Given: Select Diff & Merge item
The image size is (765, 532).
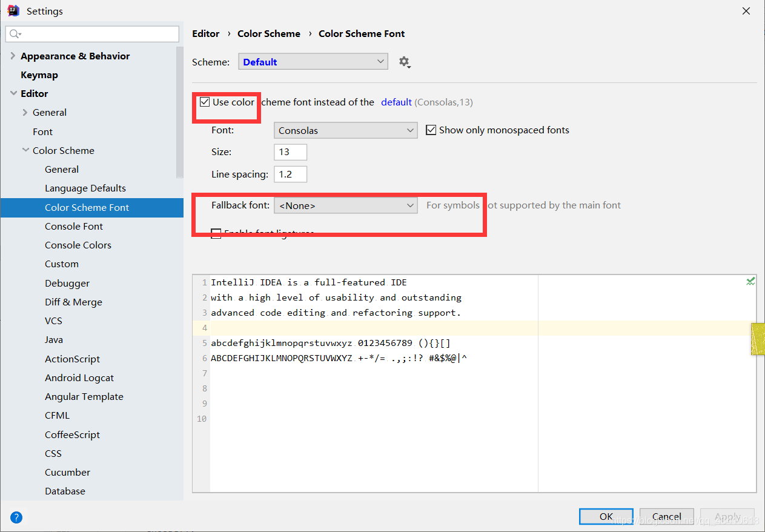Looking at the screenshot, I should point(73,302).
